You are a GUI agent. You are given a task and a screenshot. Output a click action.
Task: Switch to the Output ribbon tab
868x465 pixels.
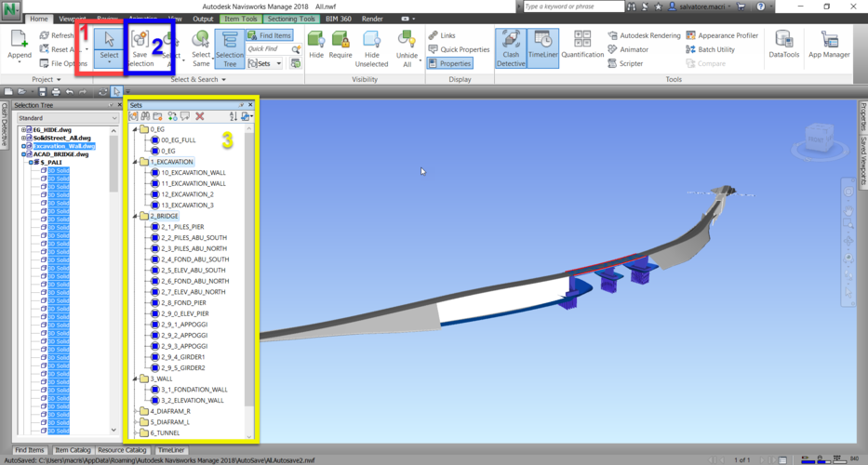pos(203,19)
